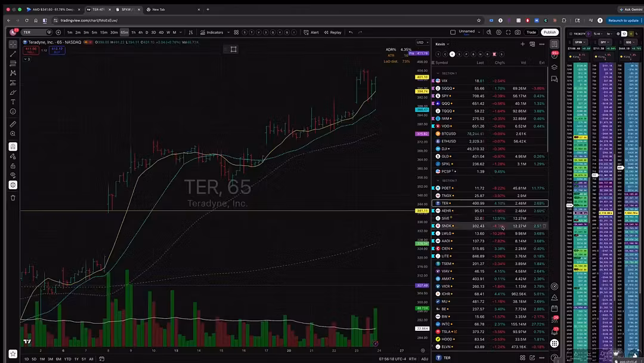644x363 pixels.
Task: Open the quick search icon
Action: [489, 32]
